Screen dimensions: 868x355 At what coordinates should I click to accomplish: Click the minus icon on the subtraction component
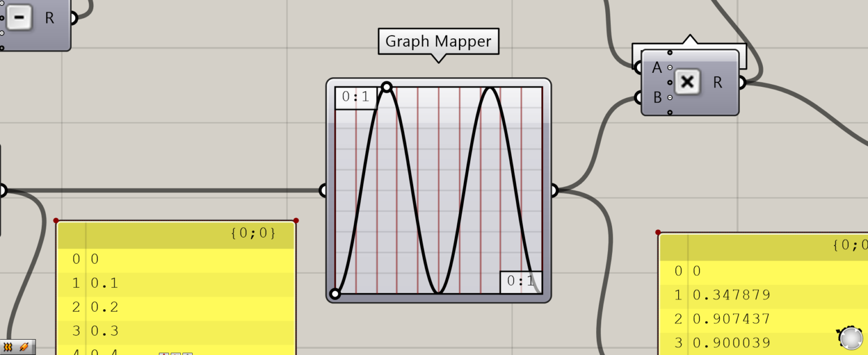click(x=20, y=17)
